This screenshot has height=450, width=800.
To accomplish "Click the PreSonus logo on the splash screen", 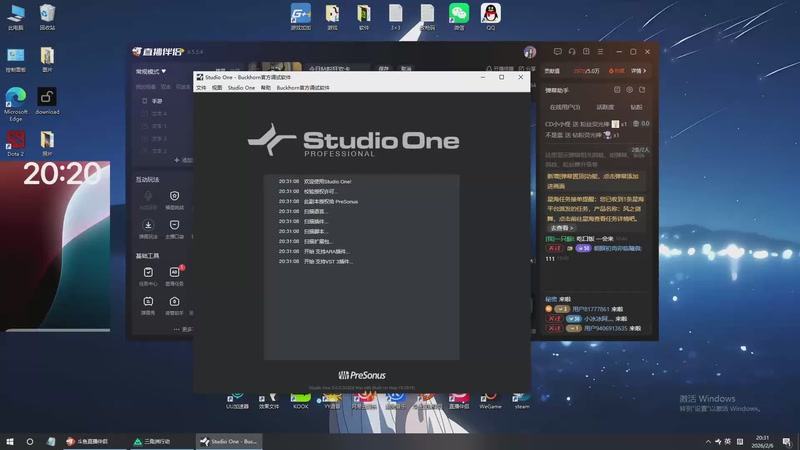I will 362,375.
